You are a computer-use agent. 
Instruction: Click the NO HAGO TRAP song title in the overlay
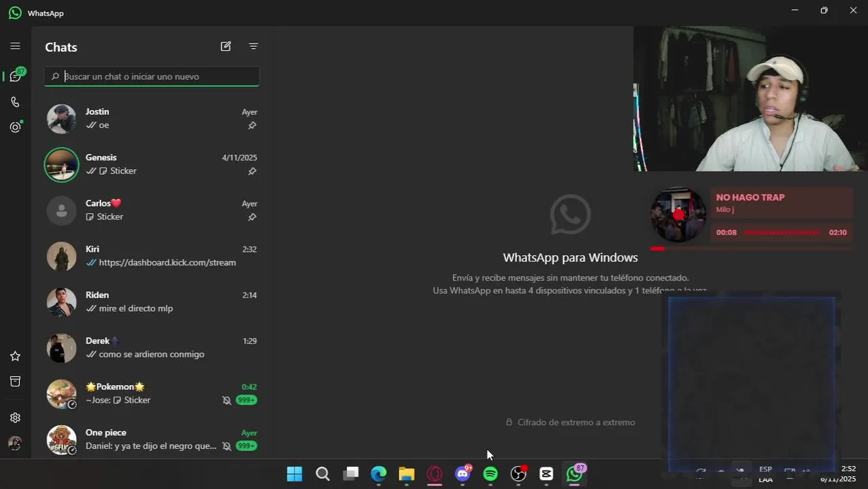(x=751, y=198)
